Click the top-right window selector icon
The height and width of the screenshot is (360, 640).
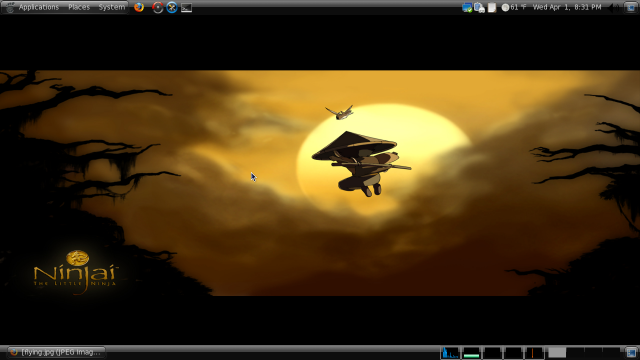pos(631,7)
